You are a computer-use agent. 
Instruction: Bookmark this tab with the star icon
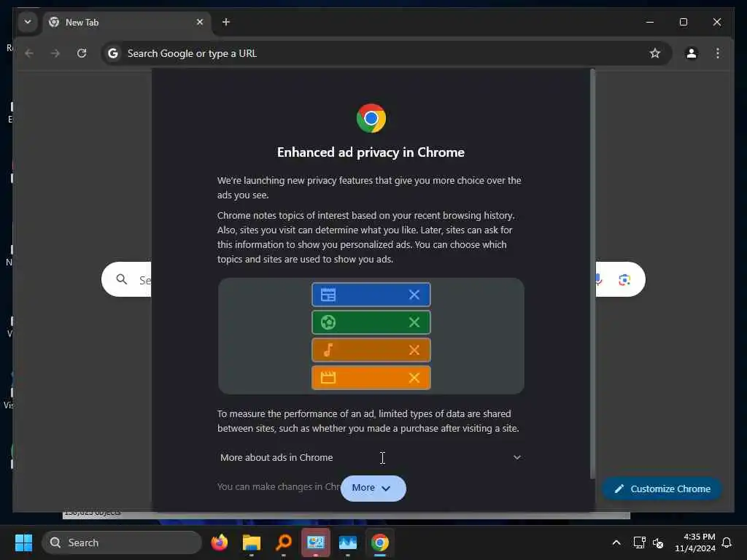[655, 53]
